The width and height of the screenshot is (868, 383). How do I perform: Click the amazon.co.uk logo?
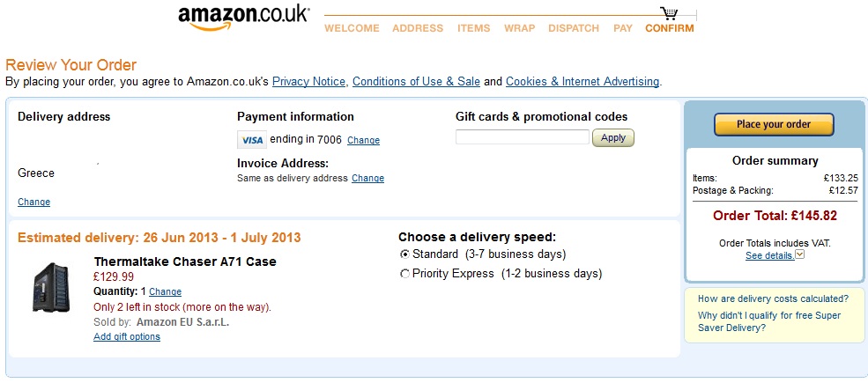tap(244, 18)
